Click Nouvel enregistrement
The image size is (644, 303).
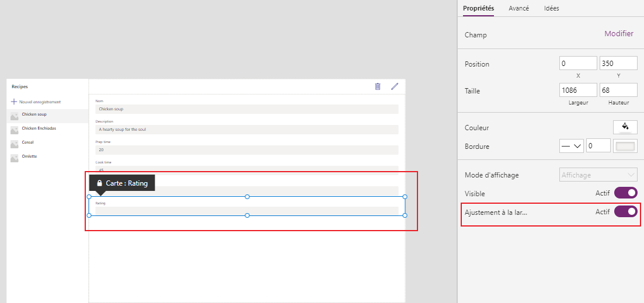point(40,102)
